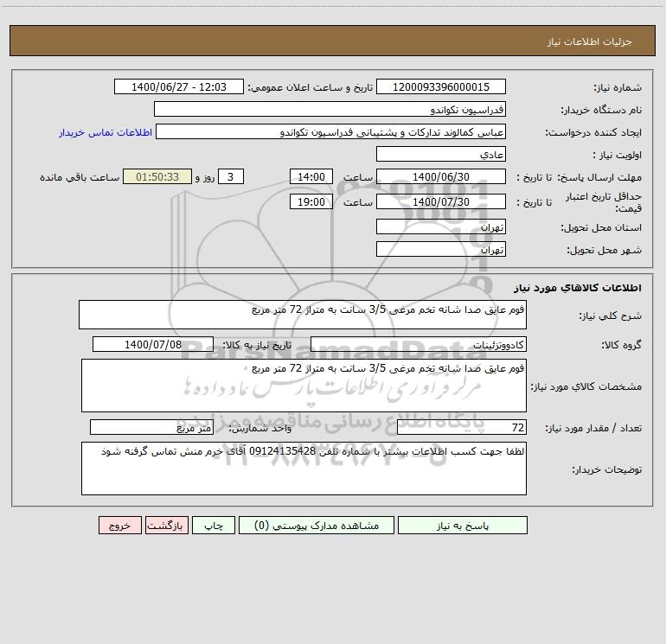Click the چاپ print button
Viewport: 666px width, 644px height.
click(214, 525)
